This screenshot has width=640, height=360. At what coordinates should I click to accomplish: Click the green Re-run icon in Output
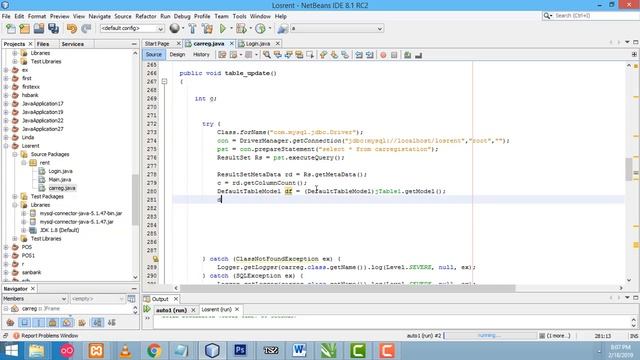[147, 309]
